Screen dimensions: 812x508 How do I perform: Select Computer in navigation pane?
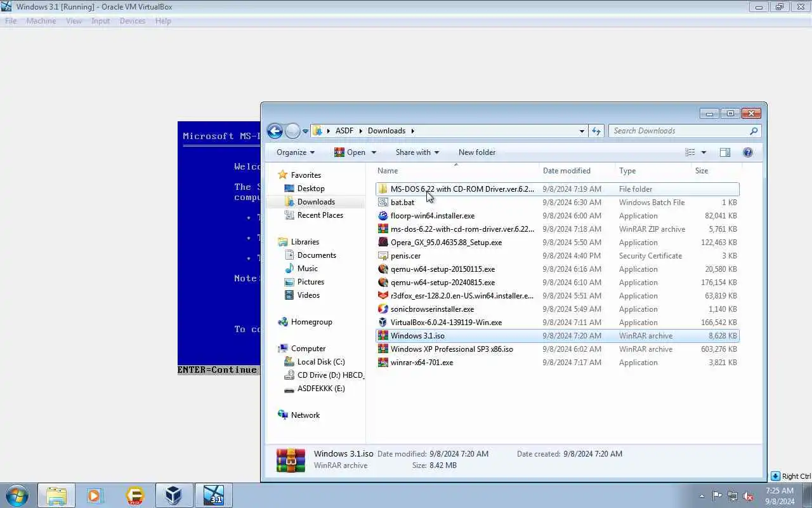[x=308, y=349]
